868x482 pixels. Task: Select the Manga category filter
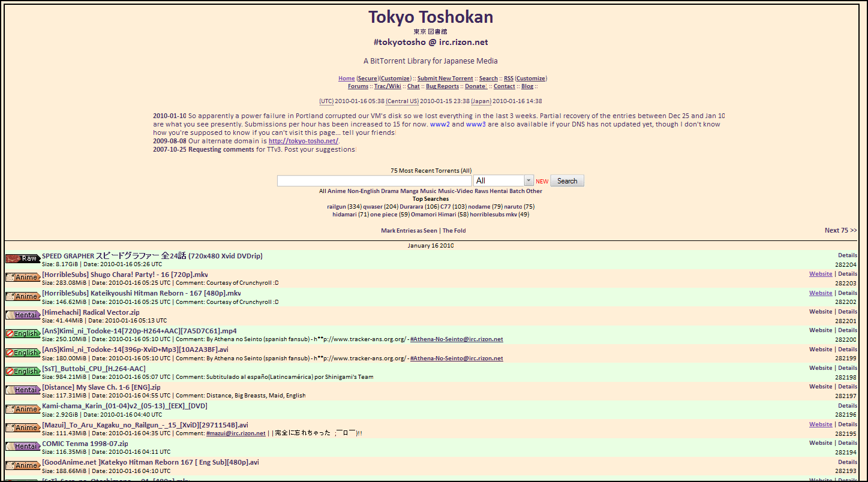pyautogui.click(x=409, y=191)
